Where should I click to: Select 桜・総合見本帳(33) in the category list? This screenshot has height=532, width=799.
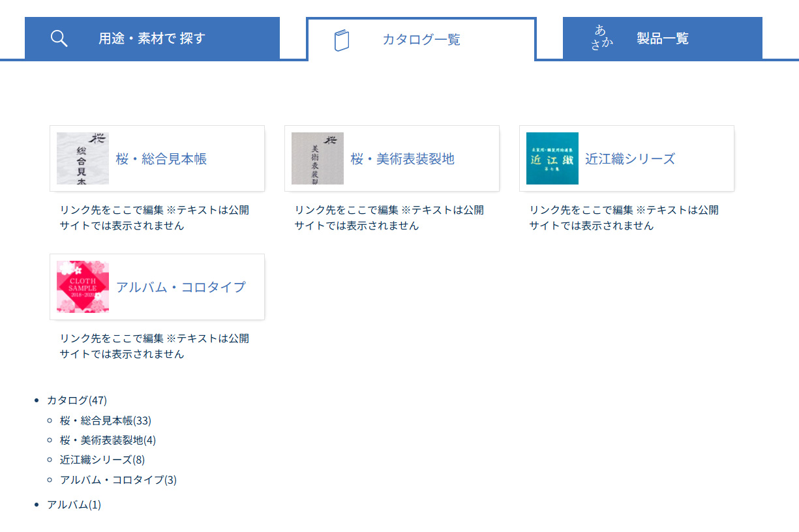click(105, 420)
